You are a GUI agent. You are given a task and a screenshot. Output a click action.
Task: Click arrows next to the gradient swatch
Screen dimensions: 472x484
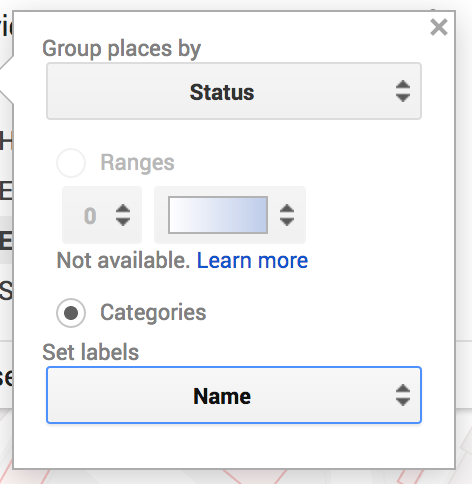pos(287,215)
